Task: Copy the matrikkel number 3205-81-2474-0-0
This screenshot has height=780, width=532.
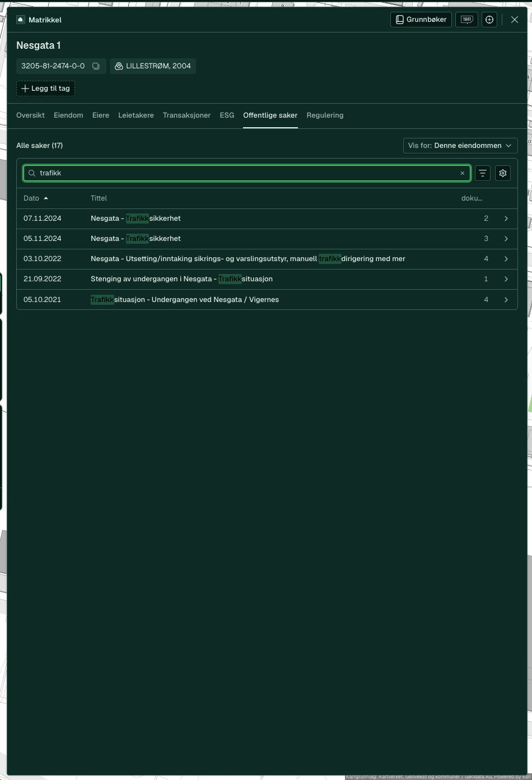Action: point(96,66)
